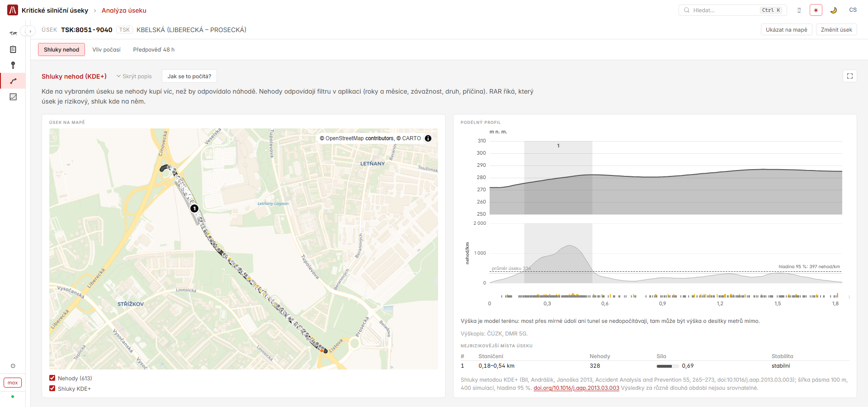Click the 'Staničení' column header
868x407 pixels.
[x=491, y=356]
